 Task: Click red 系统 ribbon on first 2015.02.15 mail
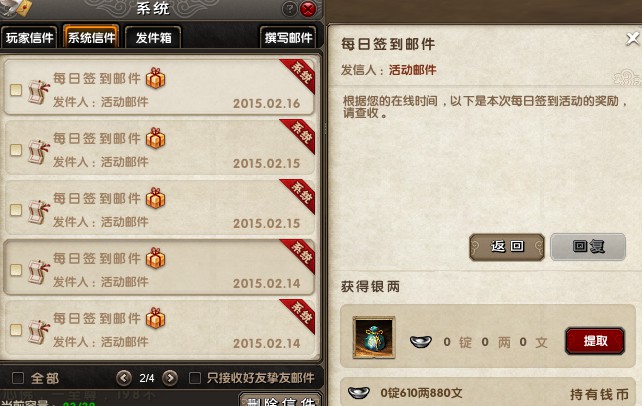[298, 135]
